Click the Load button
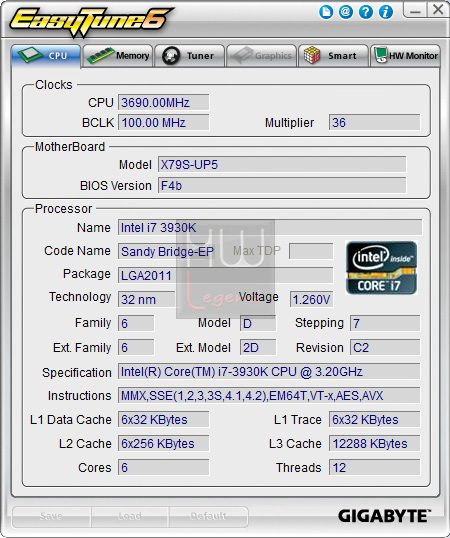 [130, 516]
